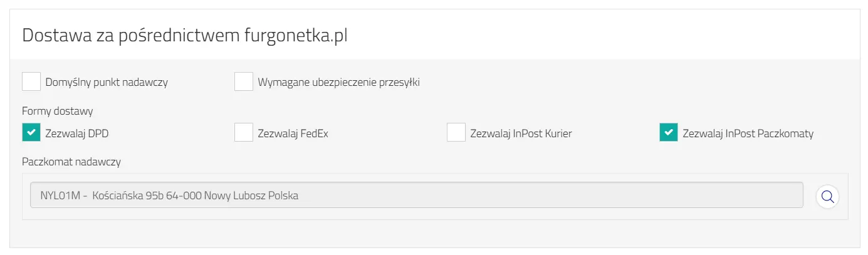Screen dimensions: 868x255
Task: Open the Paczkomat search magnifier icon
Action: (827, 196)
